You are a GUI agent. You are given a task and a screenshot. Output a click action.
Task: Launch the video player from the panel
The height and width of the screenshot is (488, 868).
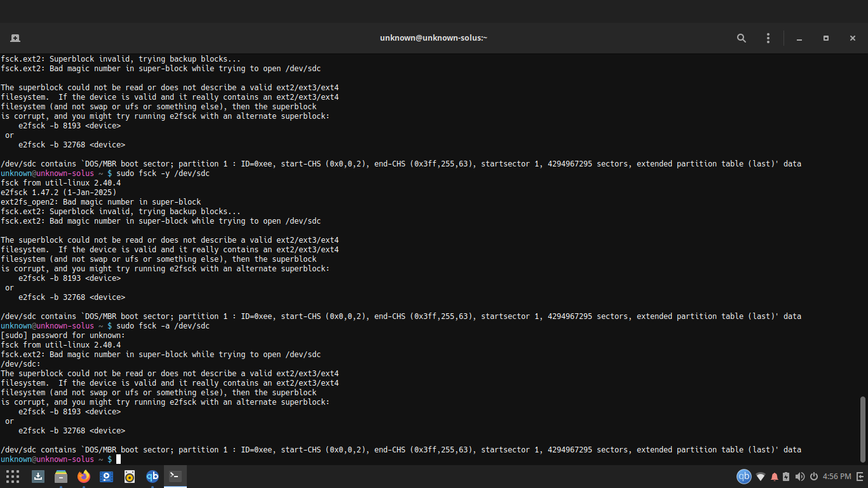click(x=107, y=476)
